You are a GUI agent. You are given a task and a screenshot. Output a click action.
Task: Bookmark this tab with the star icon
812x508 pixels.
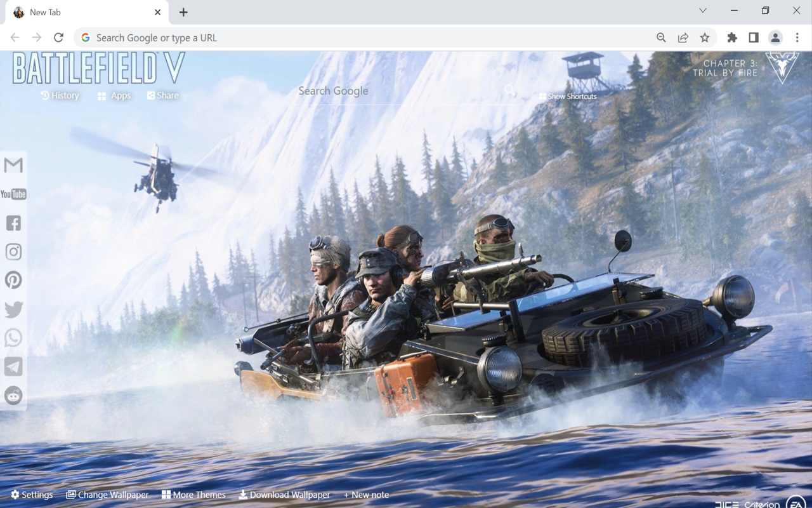(x=705, y=37)
